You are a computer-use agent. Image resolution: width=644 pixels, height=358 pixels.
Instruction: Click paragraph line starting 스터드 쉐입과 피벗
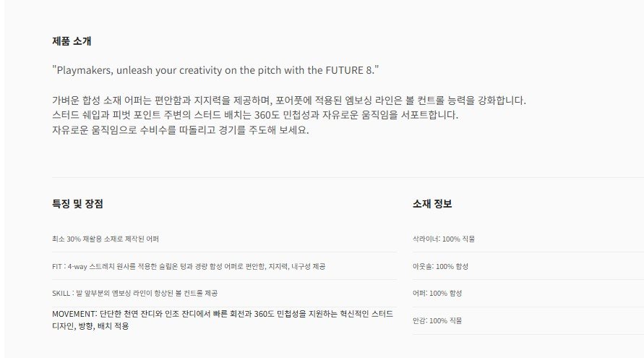click(255, 115)
